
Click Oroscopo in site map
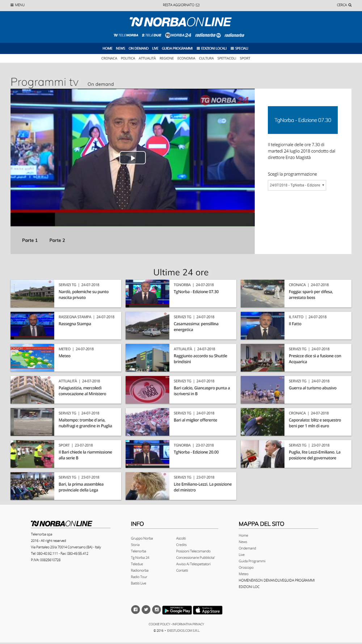point(246,568)
